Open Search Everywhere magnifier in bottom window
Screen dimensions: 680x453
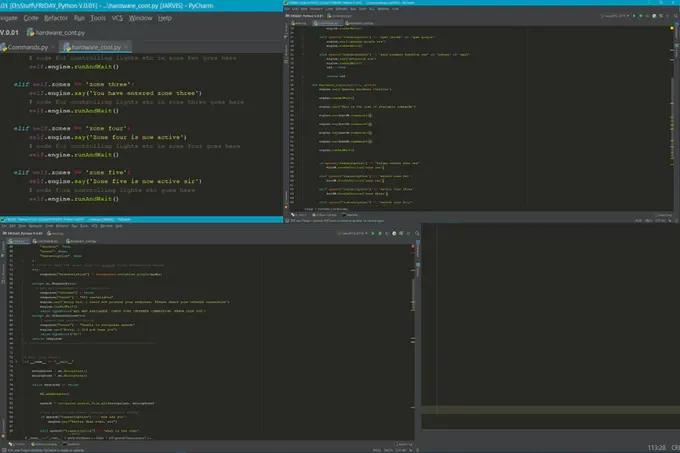[417, 233]
